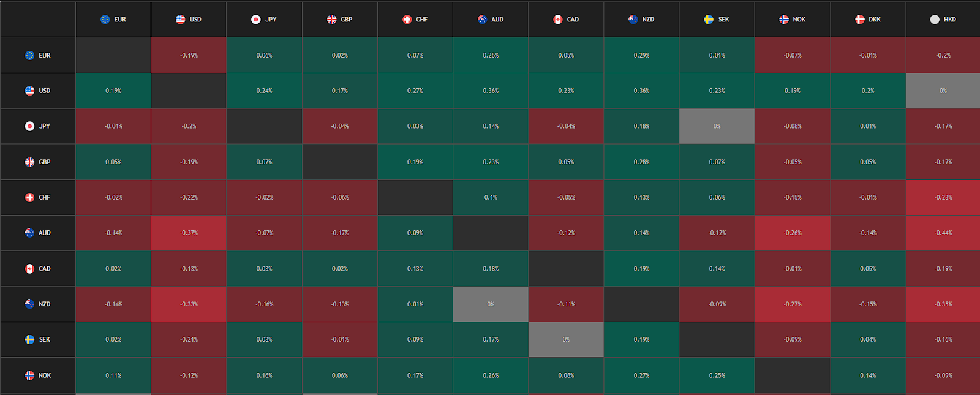
Task: Click the Canadian flag icon in left row header
Action: [29, 268]
